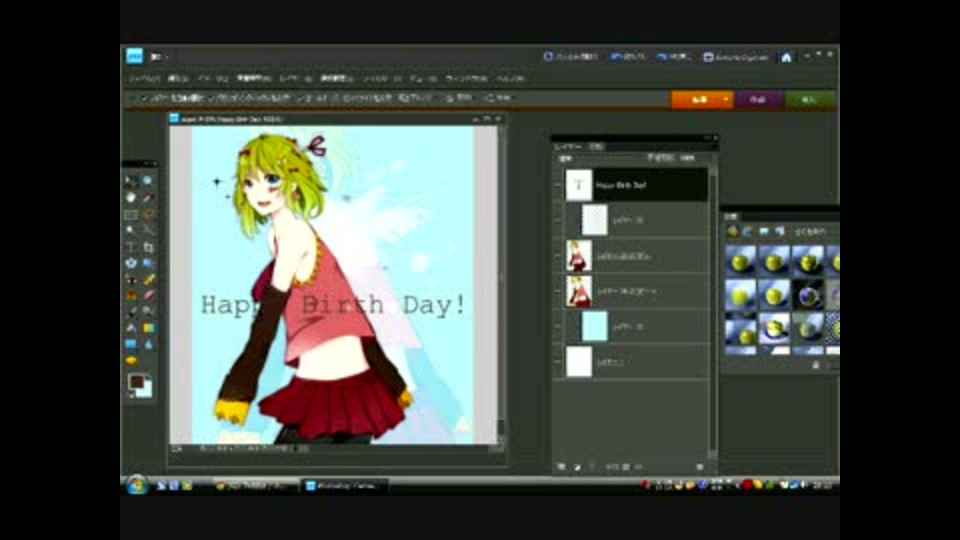Select the Red Eye Removal tool
Screen dimensions: 960x540
point(130,279)
